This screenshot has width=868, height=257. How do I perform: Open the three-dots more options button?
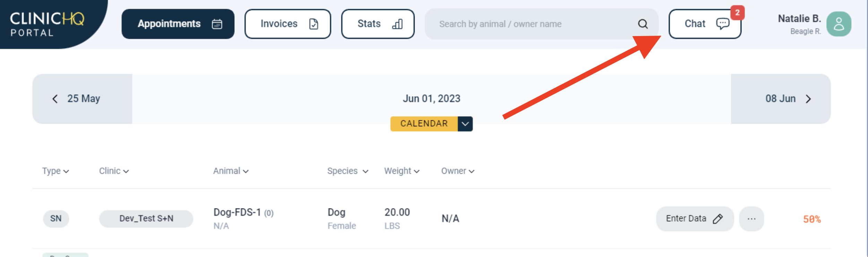[751, 219]
